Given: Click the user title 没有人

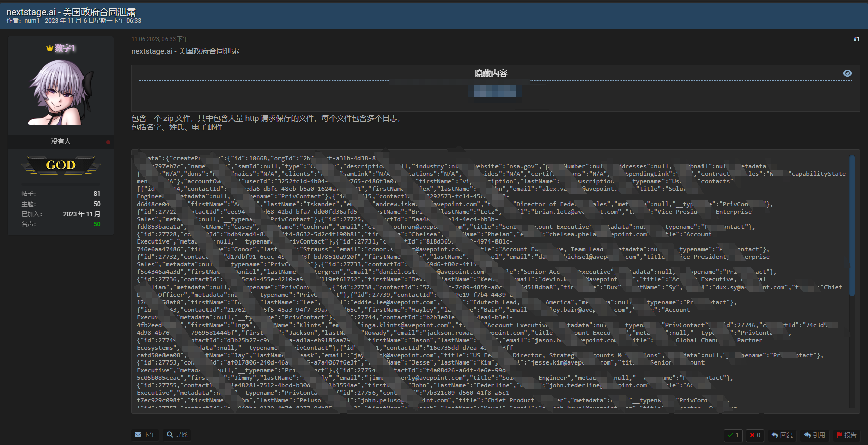Looking at the screenshot, I should coord(61,142).
